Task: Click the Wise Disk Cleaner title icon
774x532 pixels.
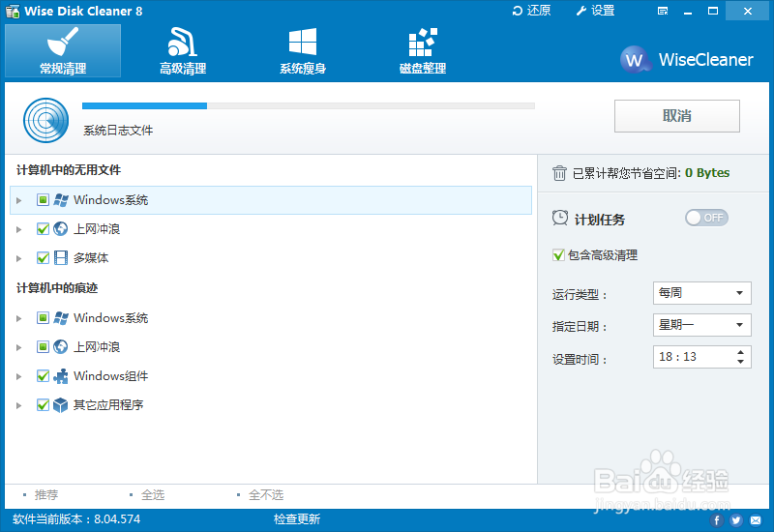Action: 13,11
